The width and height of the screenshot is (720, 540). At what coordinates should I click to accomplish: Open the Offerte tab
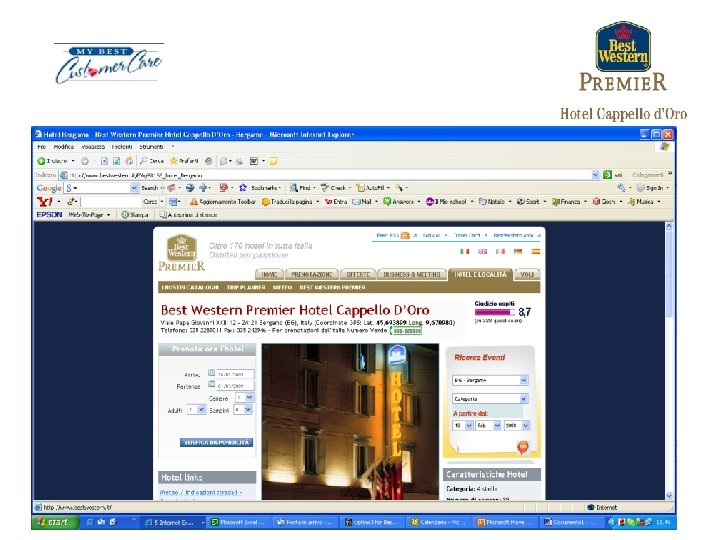tap(358, 274)
